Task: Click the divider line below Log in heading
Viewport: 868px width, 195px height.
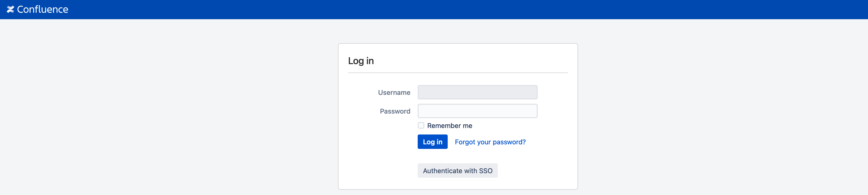Action: pyautogui.click(x=458, y=73)
